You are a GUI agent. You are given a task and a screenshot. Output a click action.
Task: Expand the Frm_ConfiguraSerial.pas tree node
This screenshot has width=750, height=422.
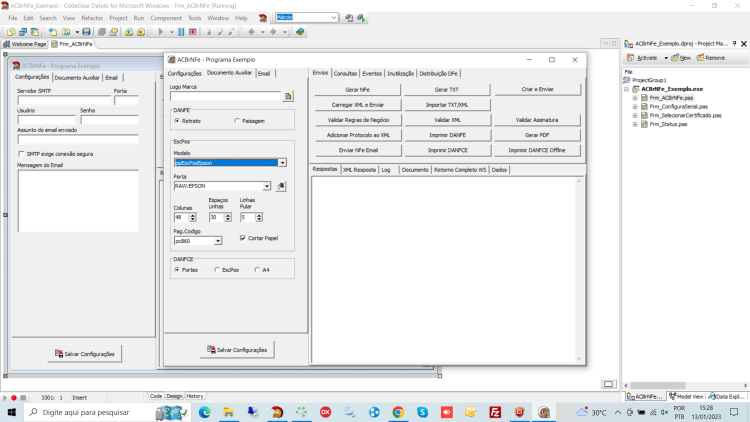pos(635,107)
